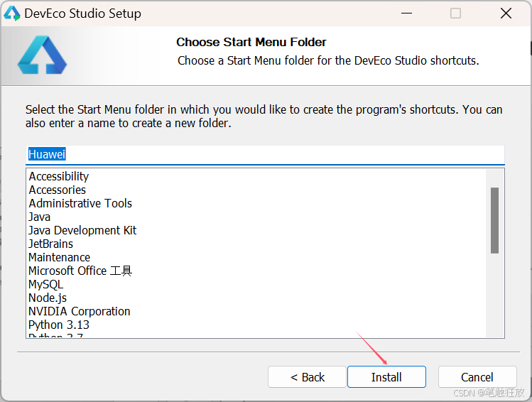Click the Install button
Viewport: 532px width, 402px height.
coord(386,376)
